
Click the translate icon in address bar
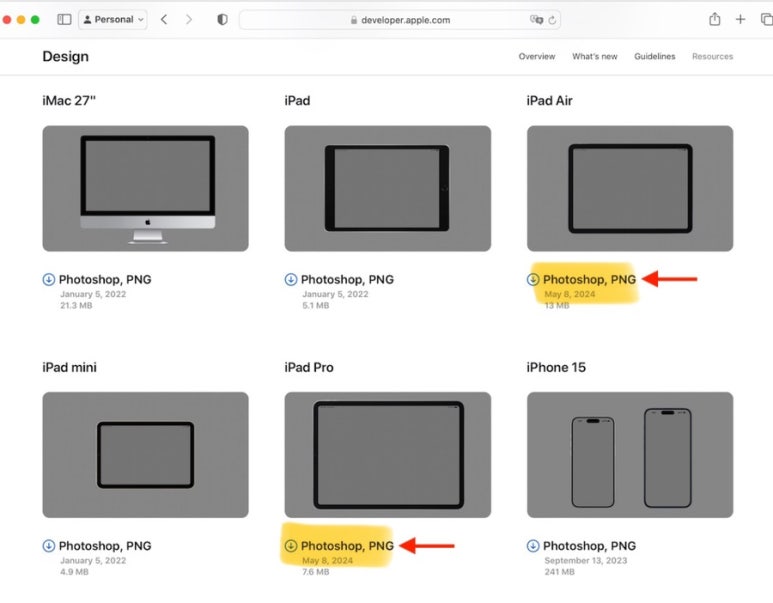536,19
